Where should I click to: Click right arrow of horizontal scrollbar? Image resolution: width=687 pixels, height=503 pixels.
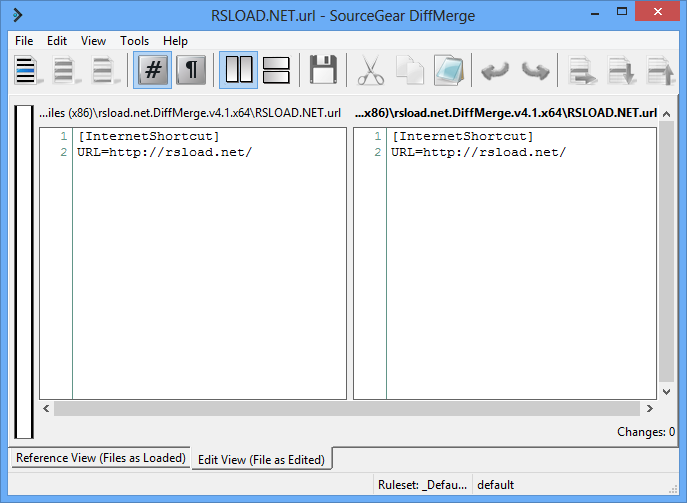(x=650, y=408)
